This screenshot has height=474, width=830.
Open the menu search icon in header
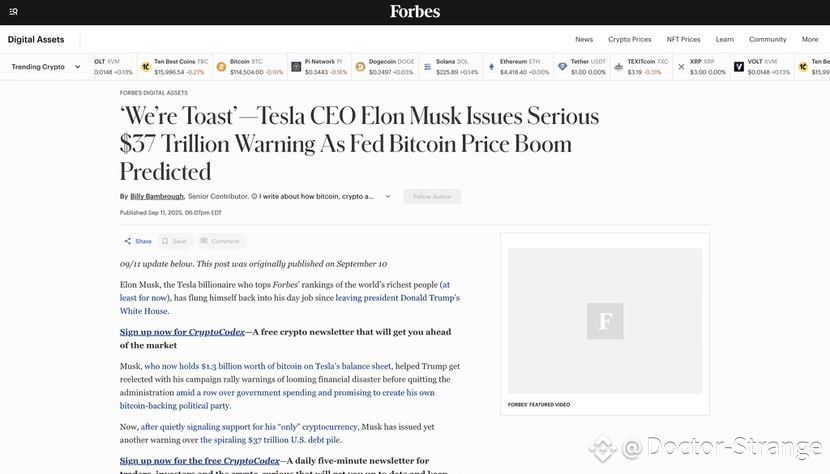click(x=14, y=12)
